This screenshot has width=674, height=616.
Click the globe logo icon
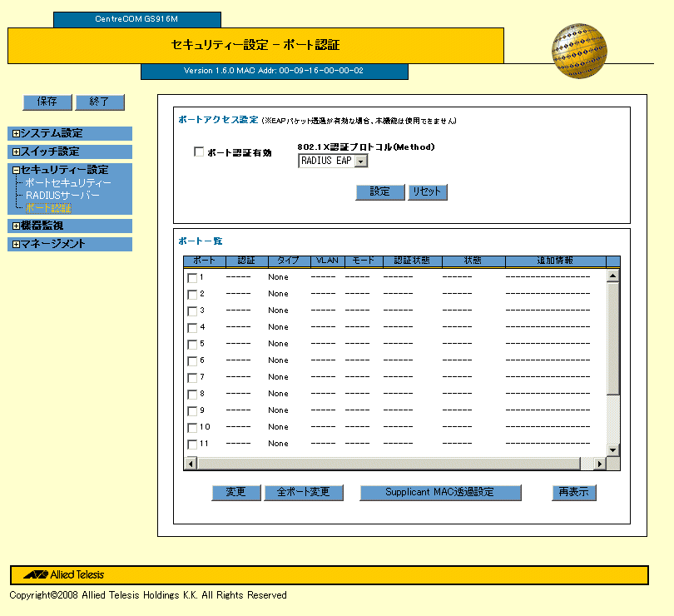point(578,52)
